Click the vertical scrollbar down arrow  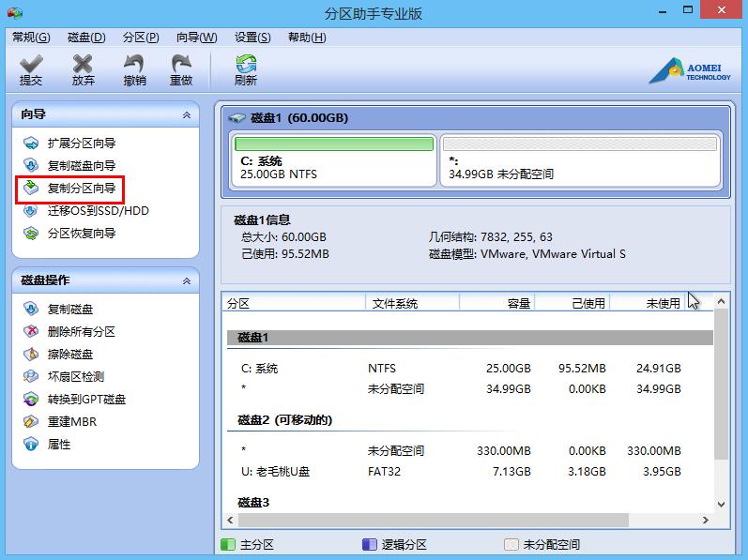722,505
